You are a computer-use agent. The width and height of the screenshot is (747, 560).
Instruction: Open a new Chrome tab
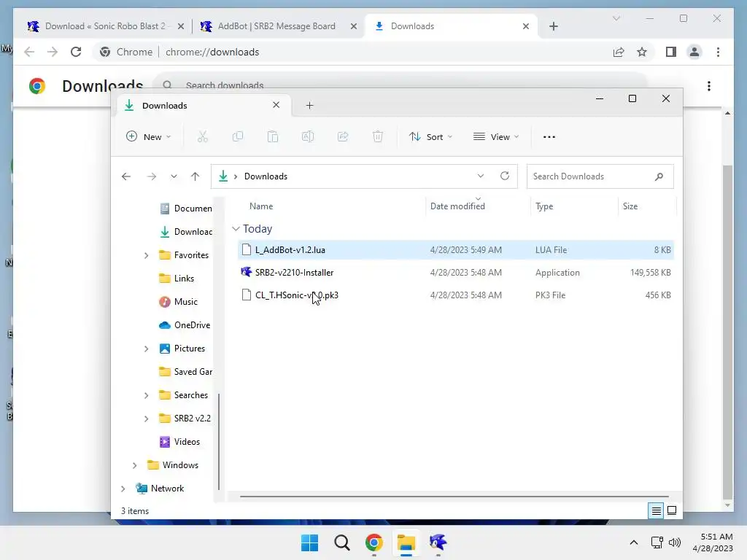(553, 26)
